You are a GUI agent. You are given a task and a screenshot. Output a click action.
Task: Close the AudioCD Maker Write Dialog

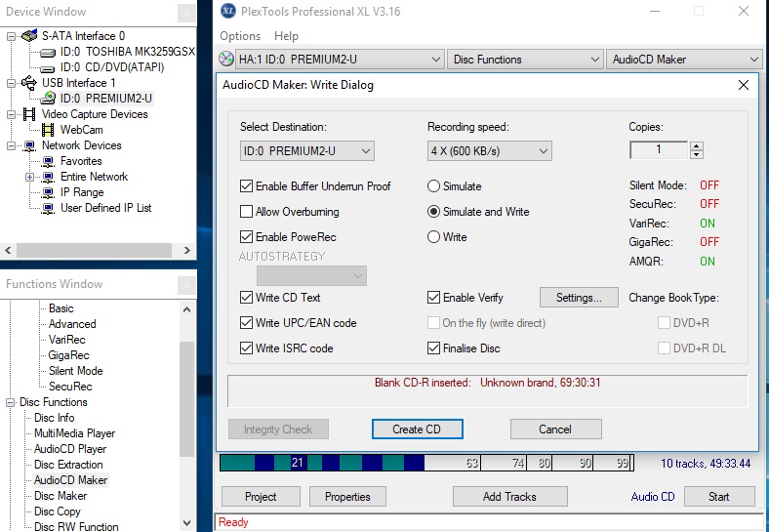[x=744, y=85]
